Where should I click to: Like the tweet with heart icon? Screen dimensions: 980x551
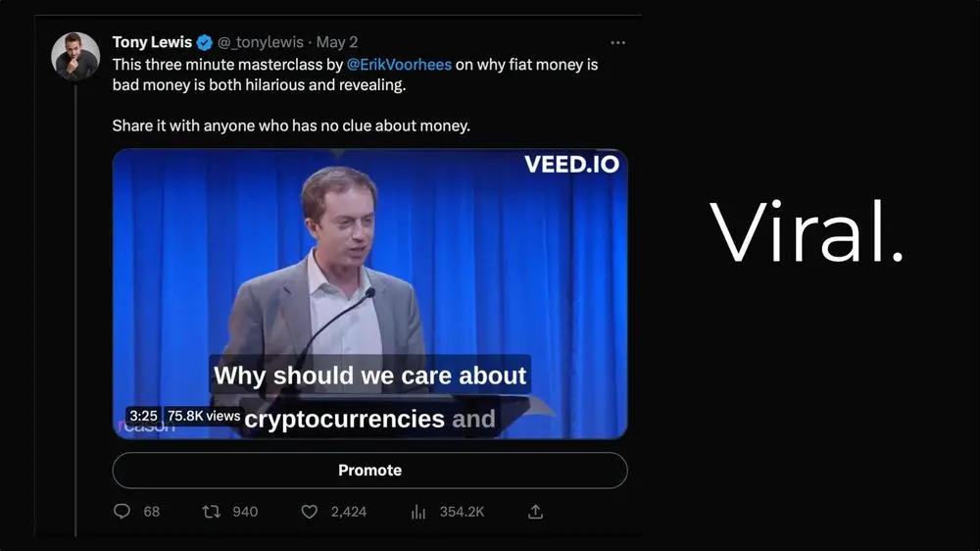tap(310, 512)
